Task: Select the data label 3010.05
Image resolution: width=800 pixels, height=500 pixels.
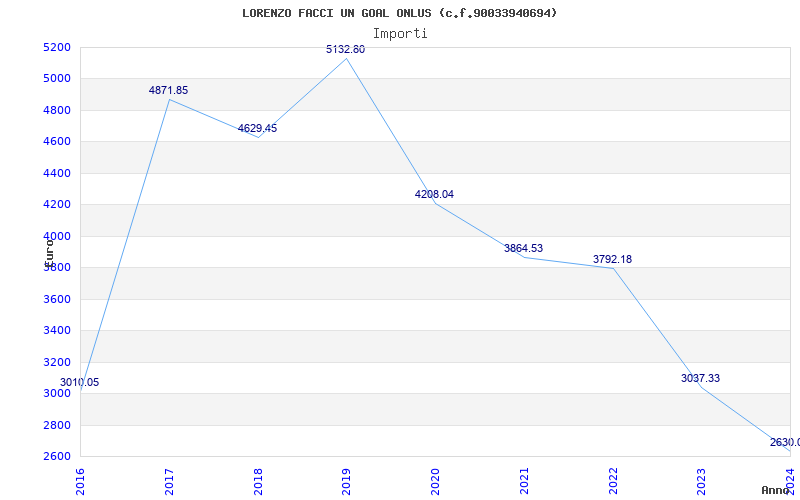Action: (80, 382)
